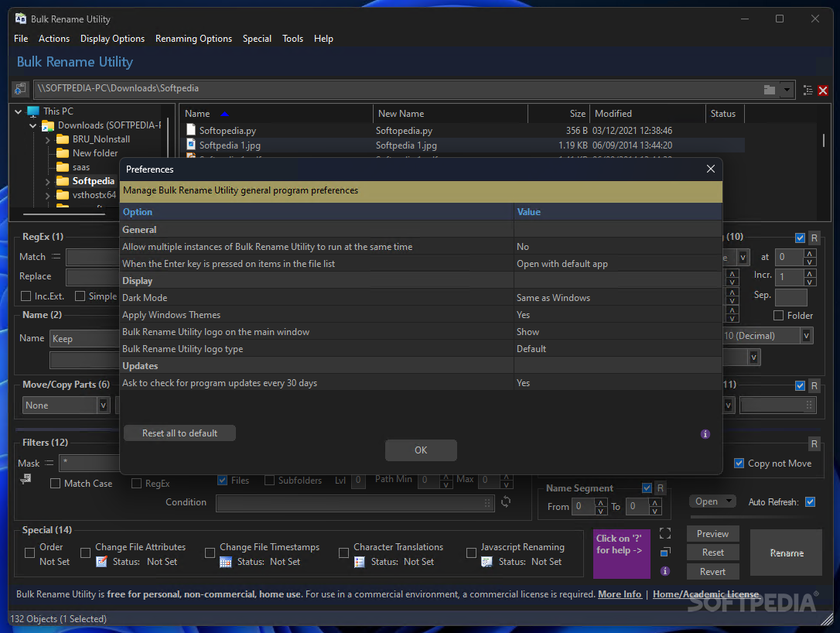Open Javascript Renaming script icon
Viewport: 840px width, 633px height.
click(487, 562)
